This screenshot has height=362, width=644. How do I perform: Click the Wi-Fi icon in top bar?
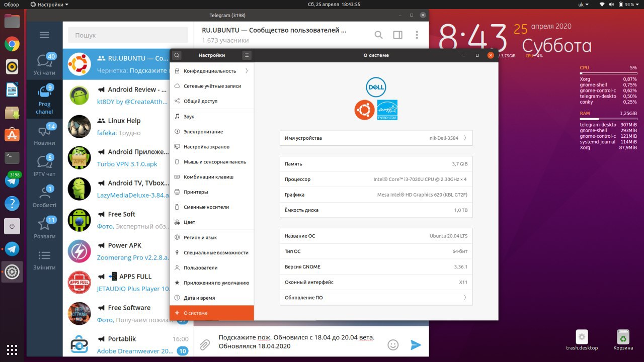click(x=602, y=4)
